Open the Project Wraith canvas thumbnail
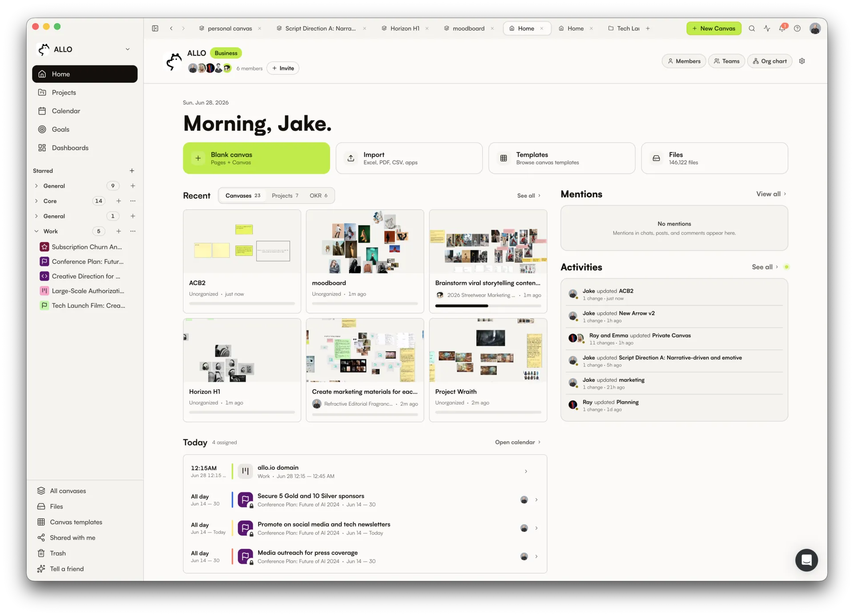The height and width of the screenshot is (616, 854). 488,350
